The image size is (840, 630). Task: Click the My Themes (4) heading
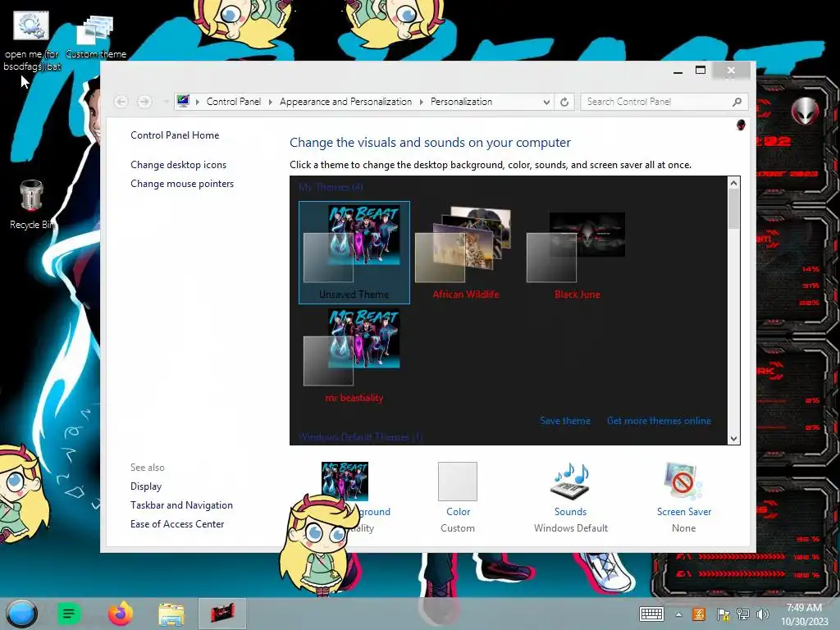331,187
